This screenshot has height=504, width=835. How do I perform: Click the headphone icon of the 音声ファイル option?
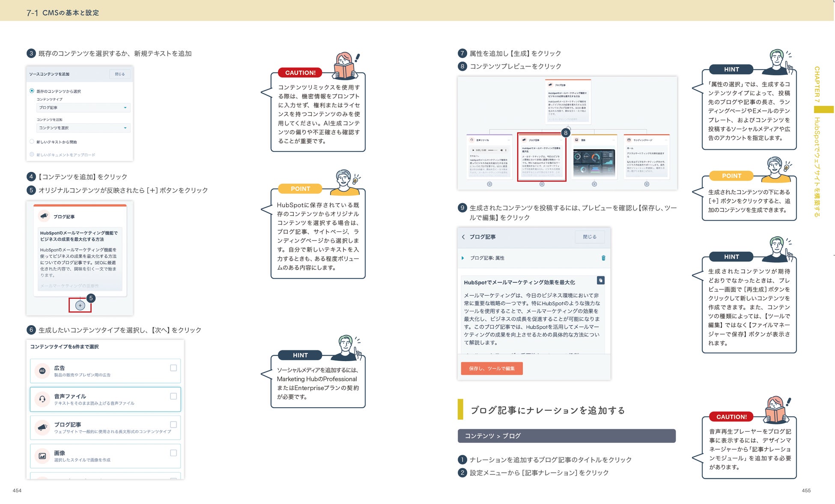(x=42, y=399)
